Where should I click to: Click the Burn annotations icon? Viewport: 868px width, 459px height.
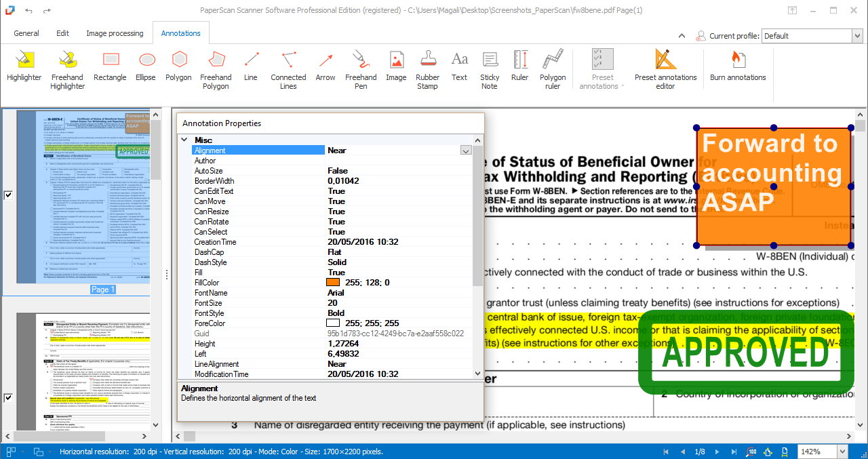click(737, 66)
